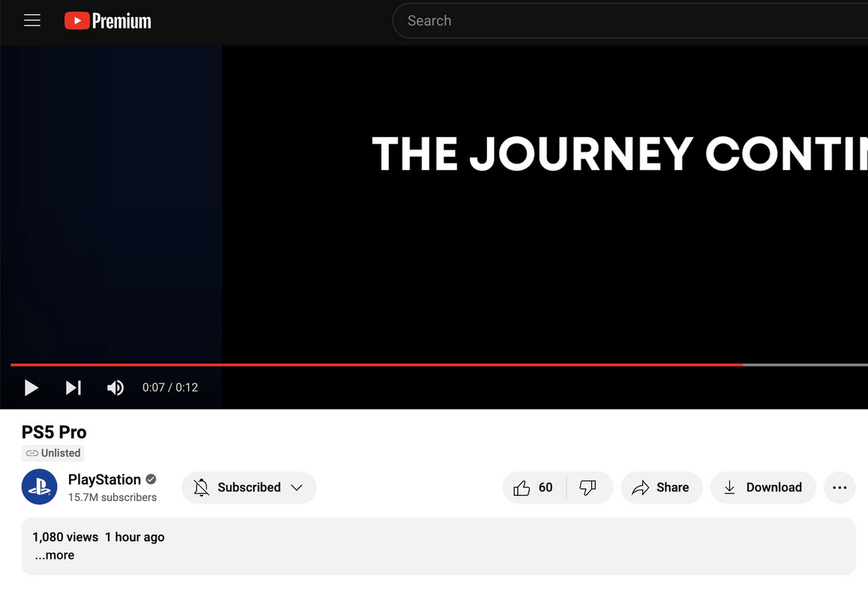The width and height of the screenshot is (868, 600).
Task: Click the verified checkmark badge
Action: pyautogui.click(x=151, y=479)
